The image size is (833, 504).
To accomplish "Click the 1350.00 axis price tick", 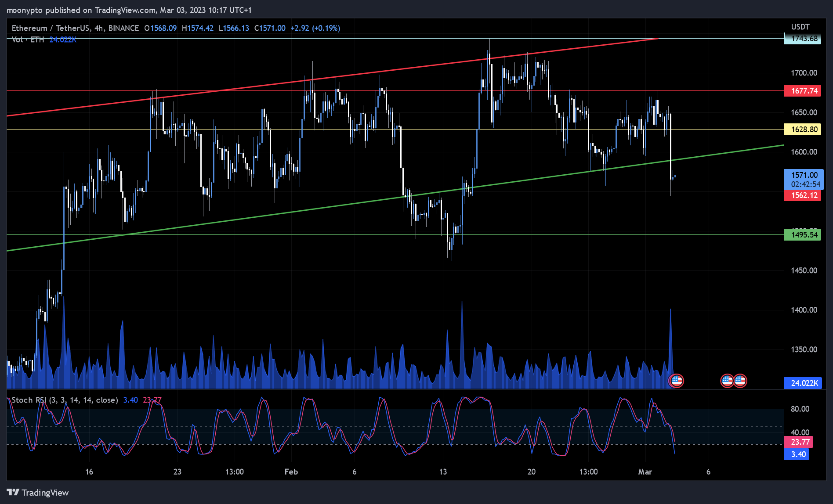I will 804,349.
